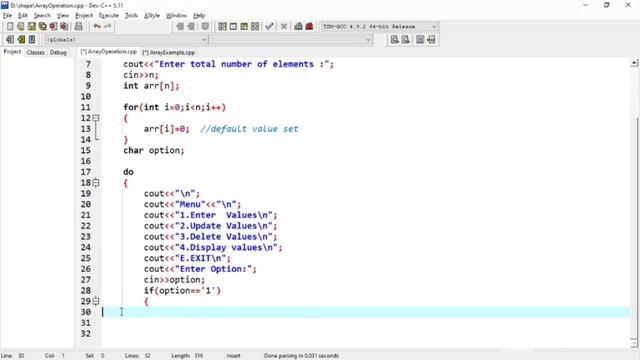Click the editor scrollbar down arrow
Image resolution: width=640 pixels, height=360 pixels.
(634, 343)
